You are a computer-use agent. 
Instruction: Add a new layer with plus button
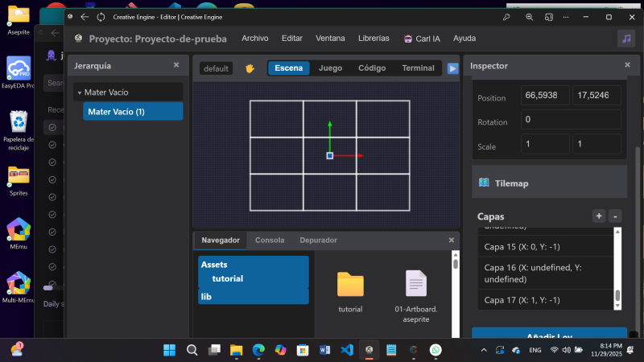tap(598, 216)
